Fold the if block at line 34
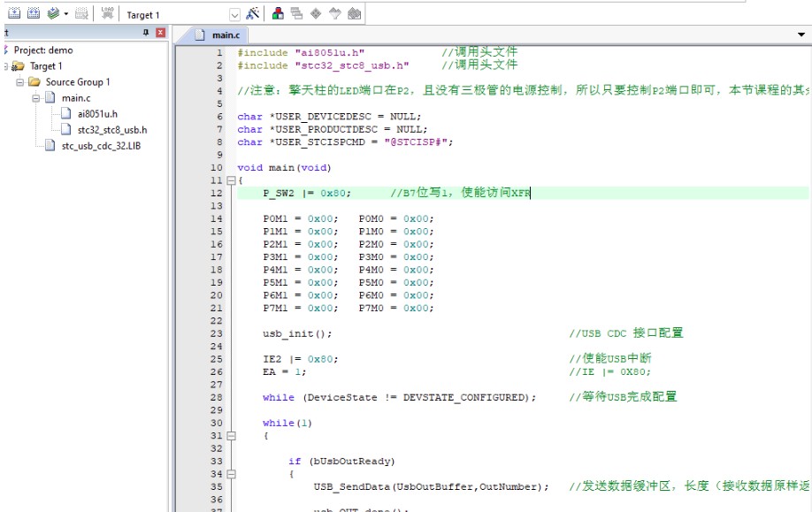Viewport: 812px width, 512px height. [232, 474]
